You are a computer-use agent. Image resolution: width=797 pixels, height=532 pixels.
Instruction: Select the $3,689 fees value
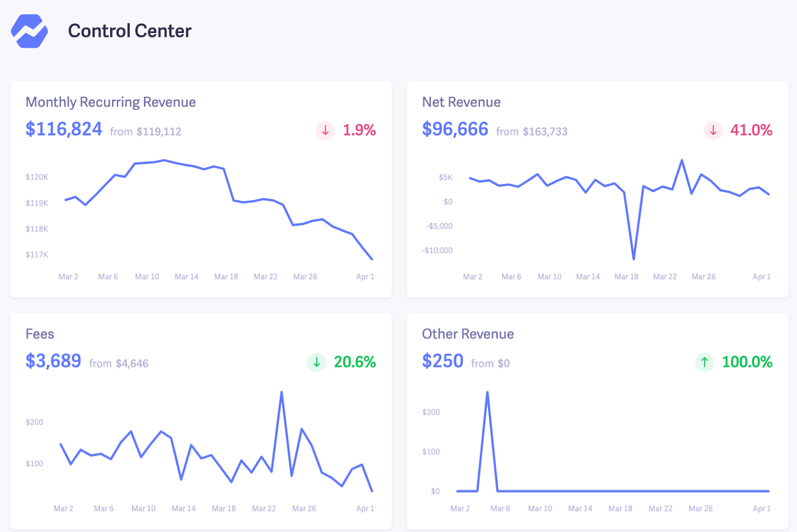[53, 361]
